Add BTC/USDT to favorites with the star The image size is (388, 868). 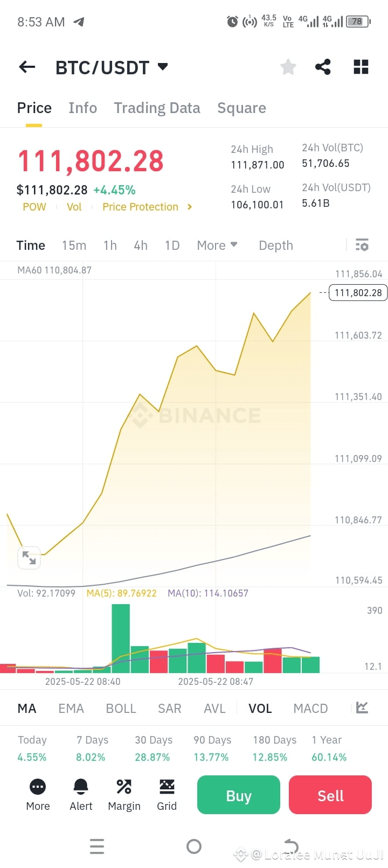[x=288, y=67]
